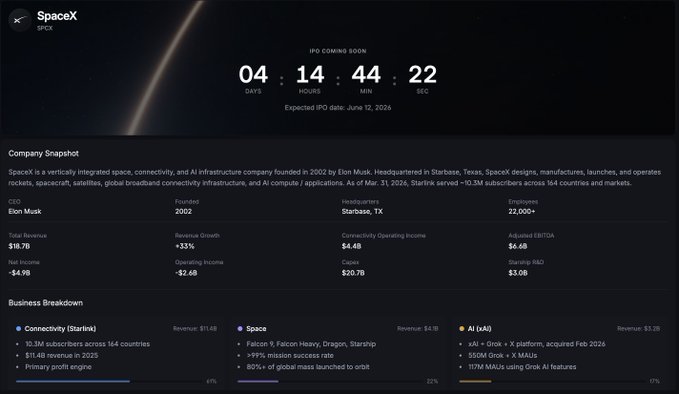
Task: Click the Space Revenue: $4.1B label
Action: click(418, 329)
